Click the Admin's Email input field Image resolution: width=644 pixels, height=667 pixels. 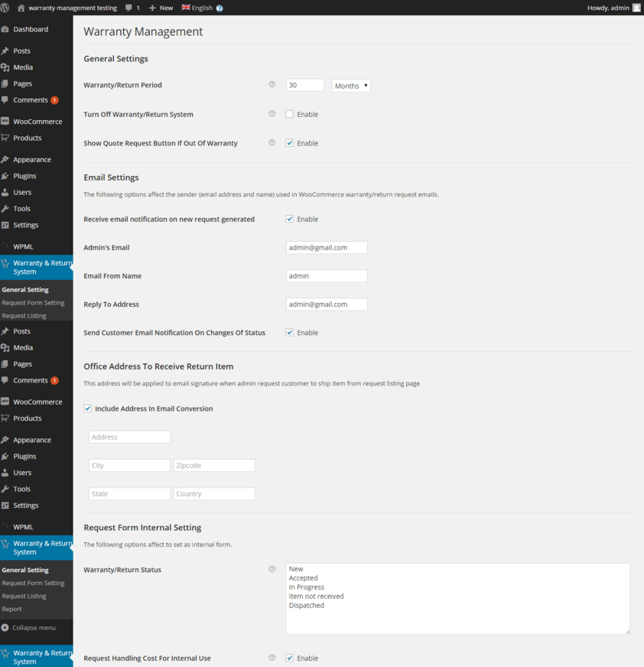(x=327, y=248)
